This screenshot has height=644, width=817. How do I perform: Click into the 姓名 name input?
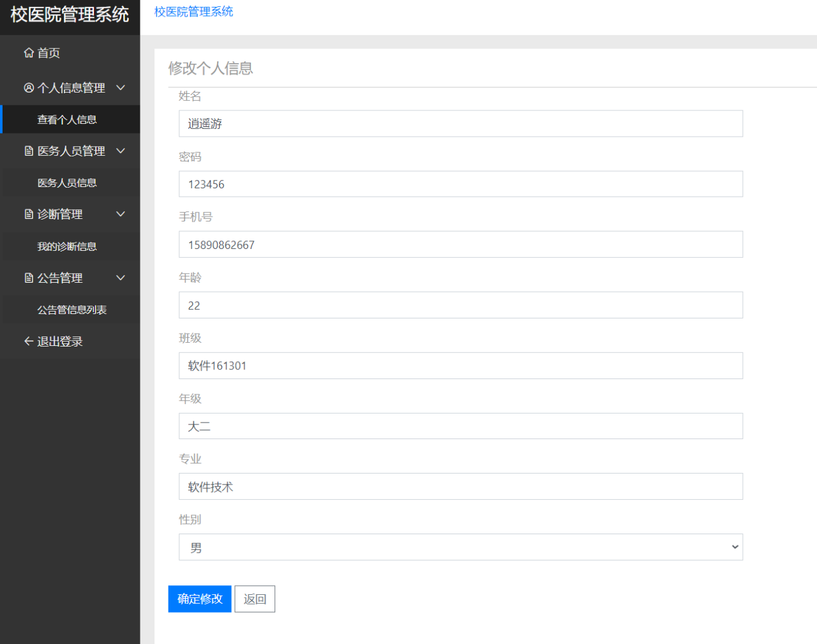point(460,124)
